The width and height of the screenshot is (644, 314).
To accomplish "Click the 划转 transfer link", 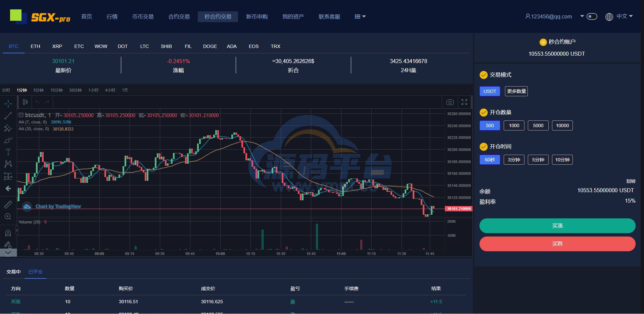I will [x=631, y=181].
